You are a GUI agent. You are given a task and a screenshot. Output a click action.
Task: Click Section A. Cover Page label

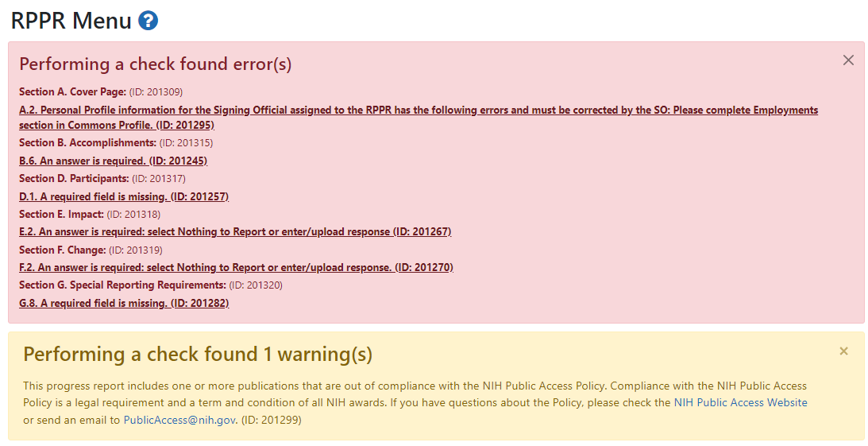[x=72, y=92]
